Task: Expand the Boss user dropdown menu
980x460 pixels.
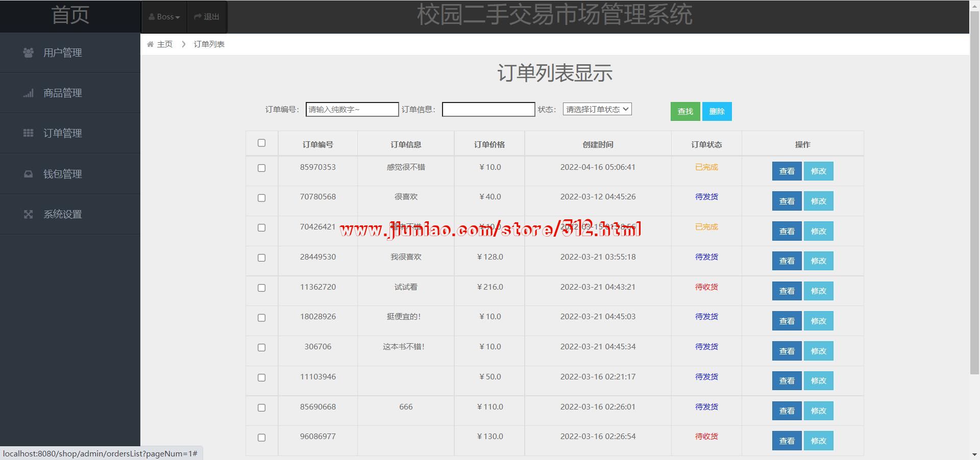Action: (x=164, y=17)
